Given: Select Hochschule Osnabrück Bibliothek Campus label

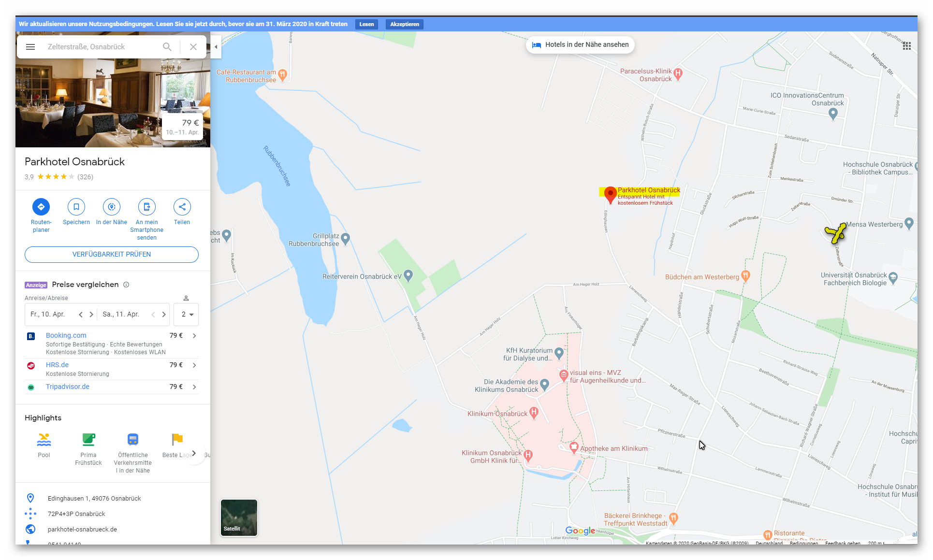Looking at the screenshot, I should coord(878,168).
